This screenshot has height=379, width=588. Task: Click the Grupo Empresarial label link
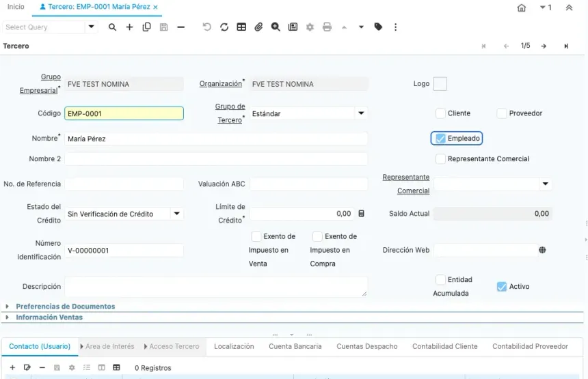pyautogui.click(x=40, y=83)
